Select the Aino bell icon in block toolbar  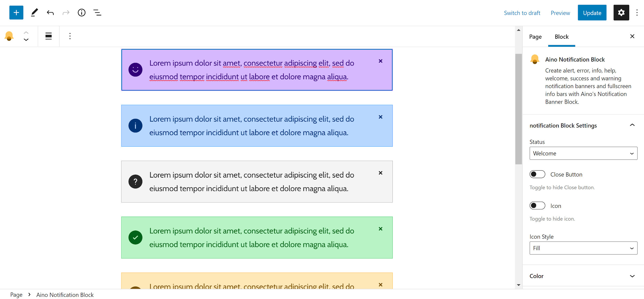(9, 36)
